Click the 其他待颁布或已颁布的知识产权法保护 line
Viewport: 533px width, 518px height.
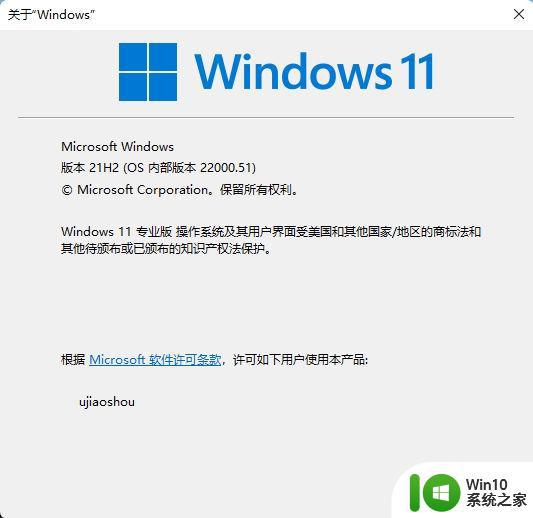pyautogui.click(x=166, y=249)
